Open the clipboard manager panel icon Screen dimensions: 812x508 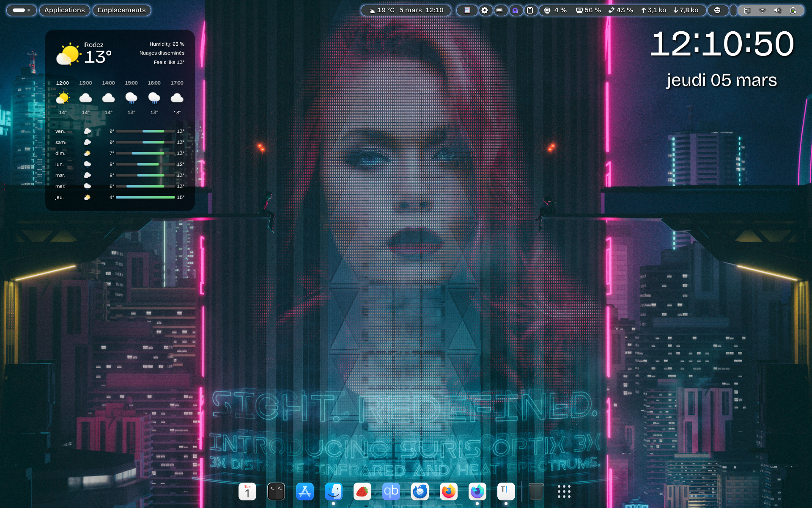click(530, 10)
